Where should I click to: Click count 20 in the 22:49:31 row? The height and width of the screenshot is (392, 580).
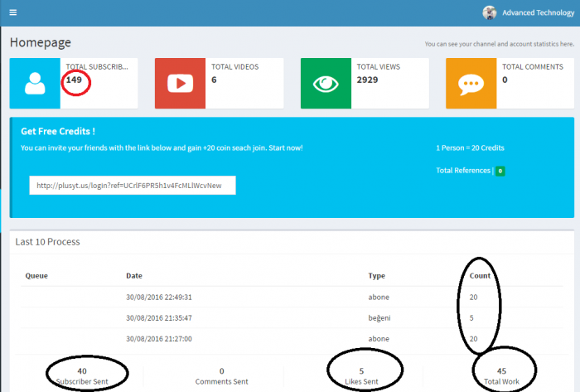coord(473,298)
